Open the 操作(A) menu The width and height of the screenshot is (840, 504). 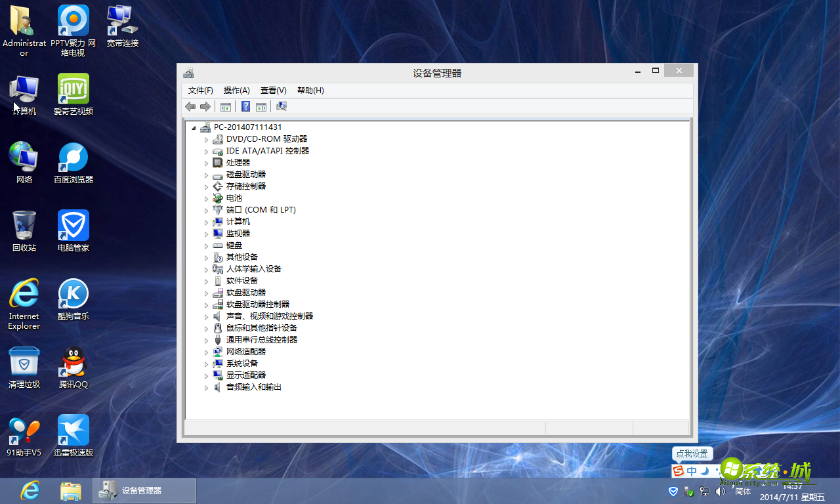[236, 90]
